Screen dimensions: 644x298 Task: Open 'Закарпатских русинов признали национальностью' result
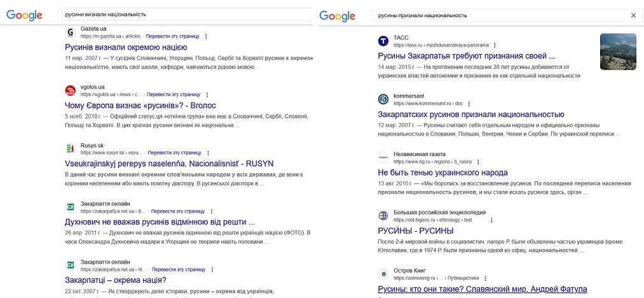point(471,115)
